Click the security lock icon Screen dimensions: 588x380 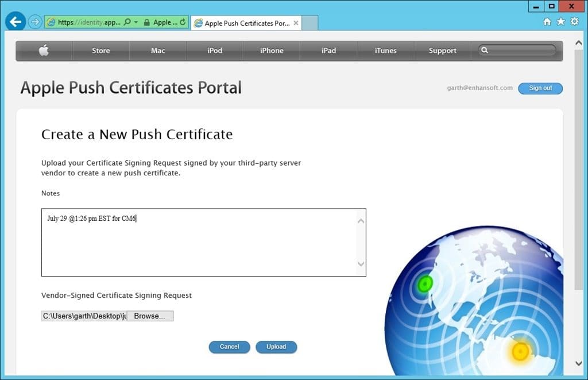(147, 22)
